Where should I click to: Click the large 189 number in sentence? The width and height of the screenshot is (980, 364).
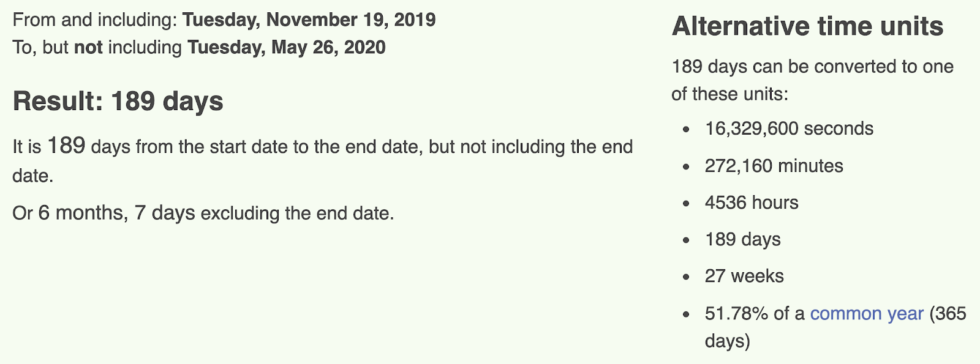(66, 146)
